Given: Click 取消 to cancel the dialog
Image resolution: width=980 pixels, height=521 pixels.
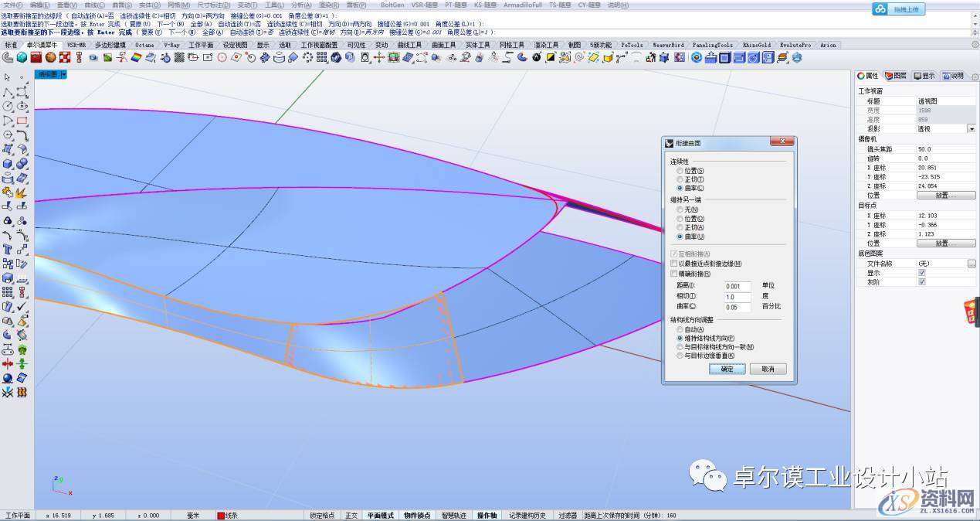Looking at the screenshot, I should 768,369.
